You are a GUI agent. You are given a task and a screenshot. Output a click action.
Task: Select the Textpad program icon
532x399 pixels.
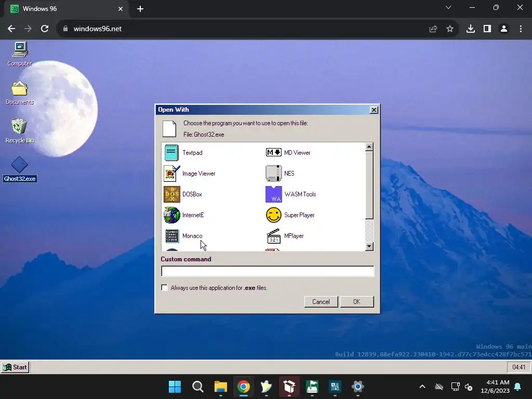click(171, 153)
